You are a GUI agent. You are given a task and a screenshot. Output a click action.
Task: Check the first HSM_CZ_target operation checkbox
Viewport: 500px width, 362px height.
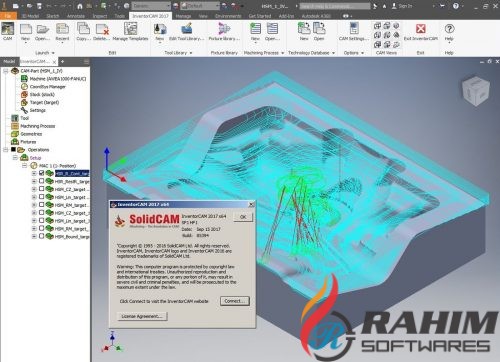(42, 189)
